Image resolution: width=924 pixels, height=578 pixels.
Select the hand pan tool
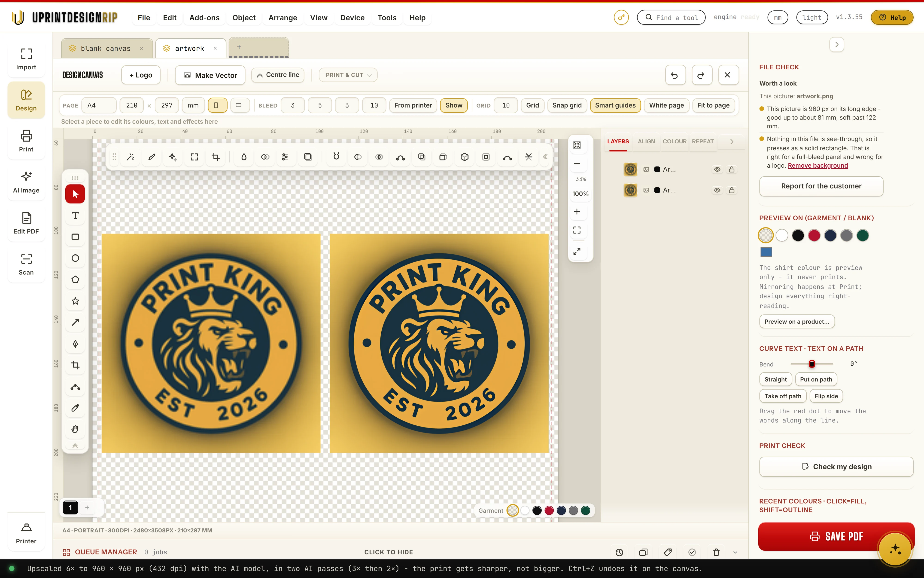click(x=75, y=429)
